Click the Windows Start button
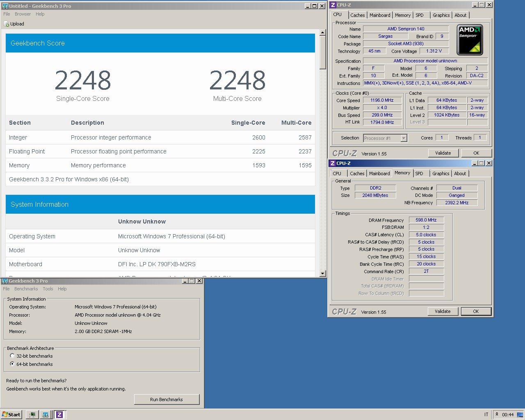The image size is (525, 420). 11,414
